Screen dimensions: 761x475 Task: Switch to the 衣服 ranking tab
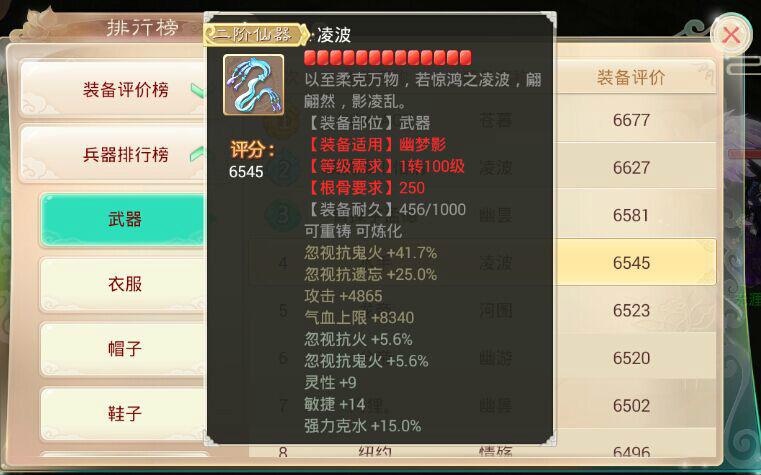point(124,284)
